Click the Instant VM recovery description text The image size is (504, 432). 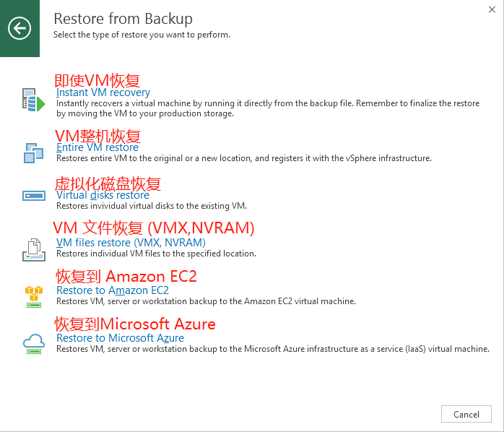pos(268,108)
